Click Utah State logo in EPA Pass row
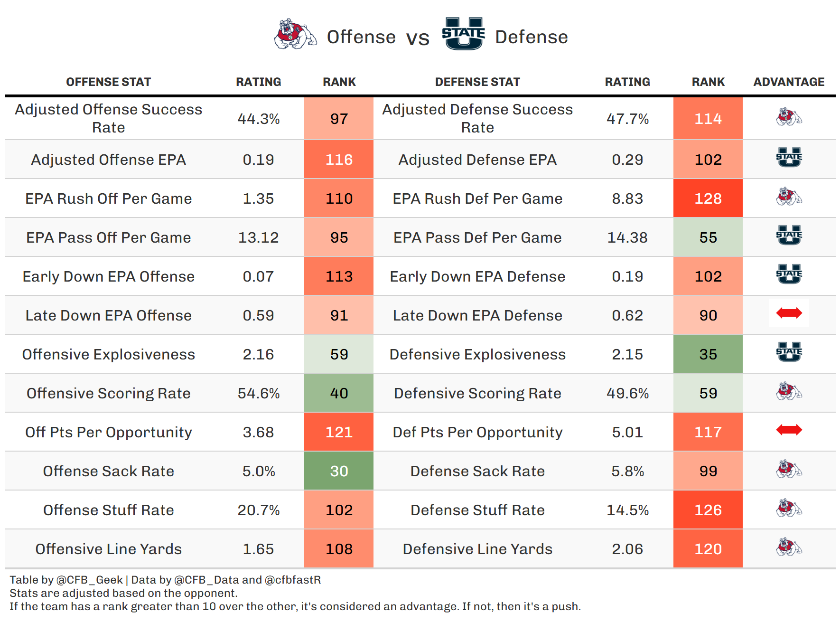 pos(789,236)
